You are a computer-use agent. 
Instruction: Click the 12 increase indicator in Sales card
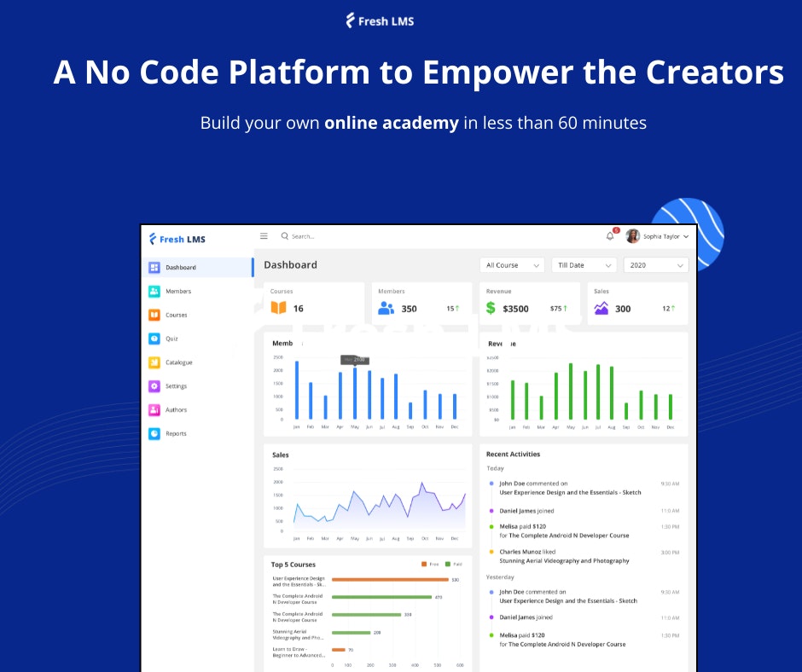(x=669, y=309)
